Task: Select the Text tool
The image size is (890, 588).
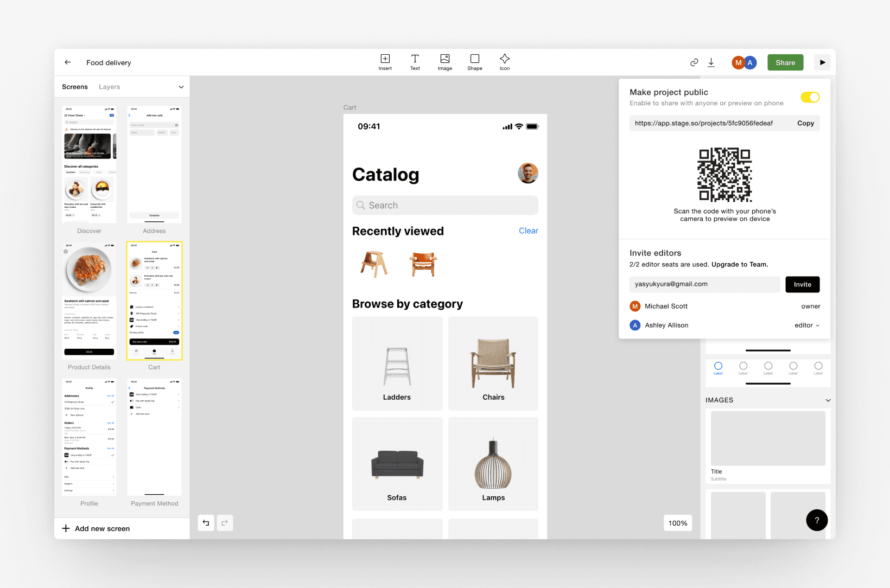Action: pos(415,62)
